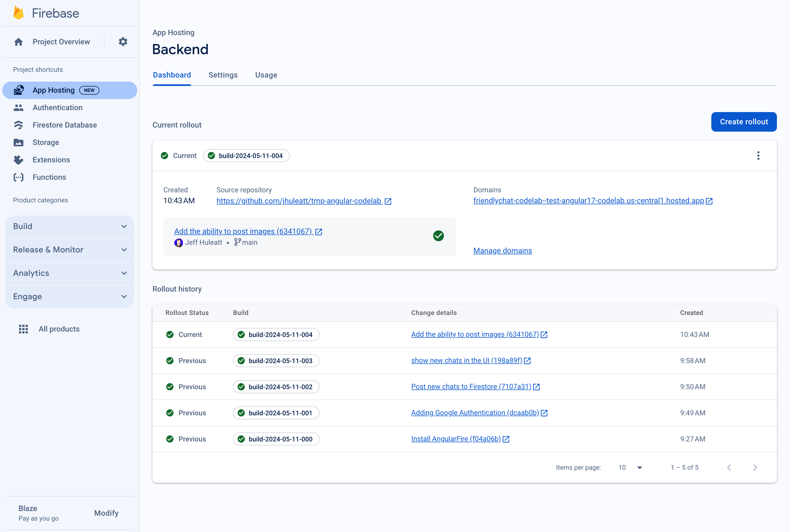Click Create rollout button

click(x=744, y=121)
